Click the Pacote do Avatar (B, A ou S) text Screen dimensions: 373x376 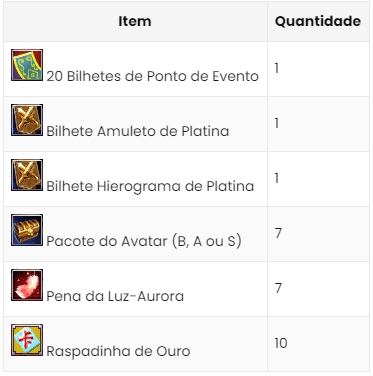144,241
